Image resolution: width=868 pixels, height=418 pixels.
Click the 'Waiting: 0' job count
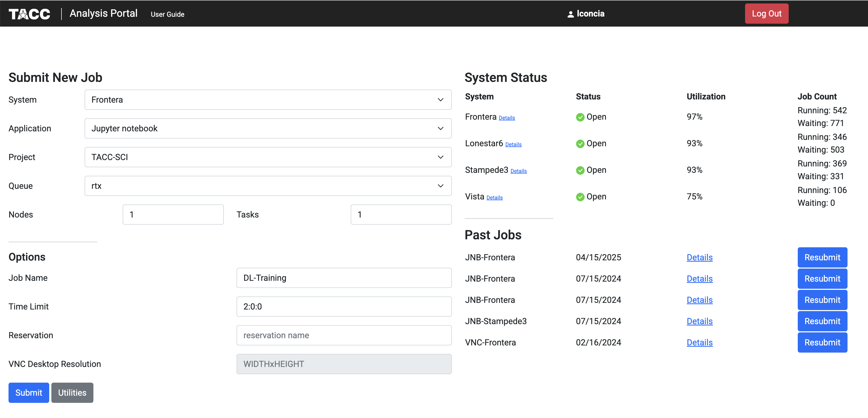pos(816,203)
